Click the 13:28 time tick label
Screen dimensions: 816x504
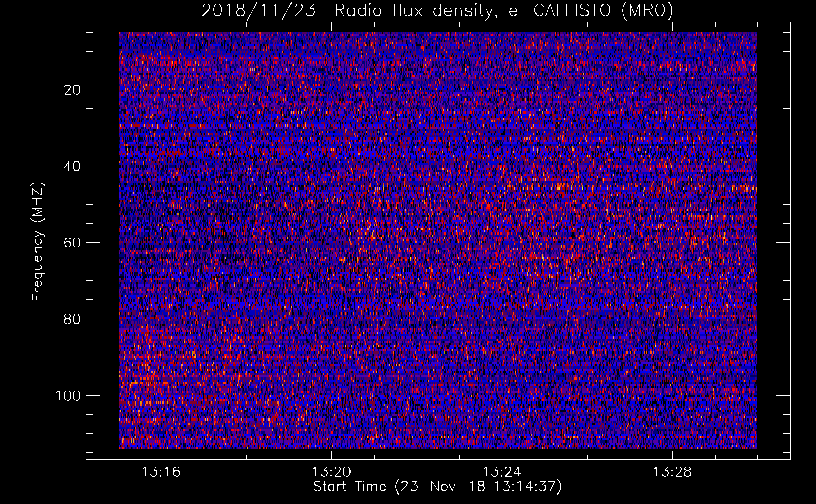[672, 472]
